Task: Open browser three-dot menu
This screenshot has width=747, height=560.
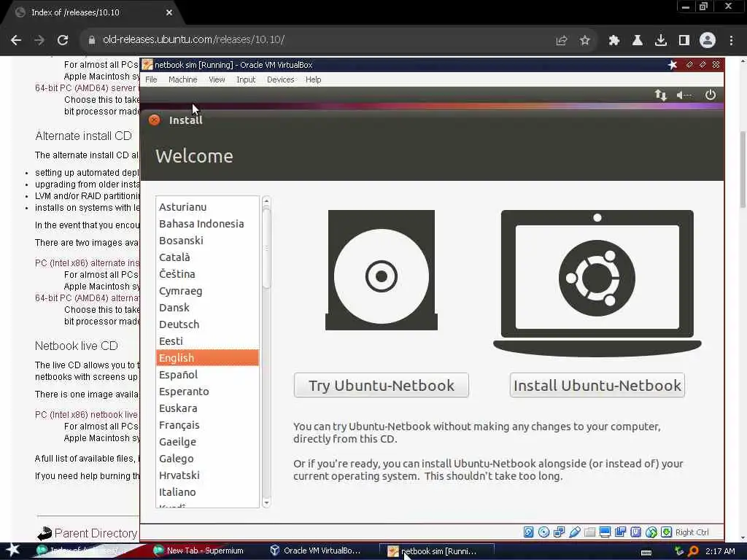Action: click(x=731, y=40)
